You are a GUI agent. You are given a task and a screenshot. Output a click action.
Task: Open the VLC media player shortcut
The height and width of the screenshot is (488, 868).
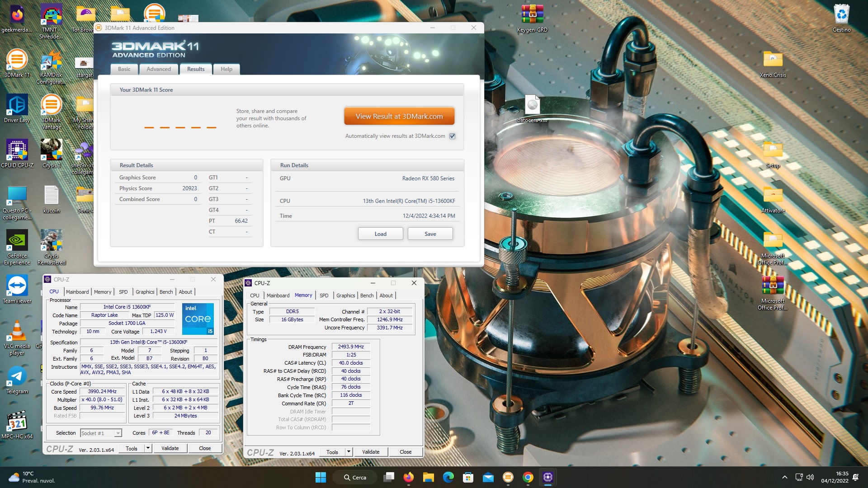17,338
